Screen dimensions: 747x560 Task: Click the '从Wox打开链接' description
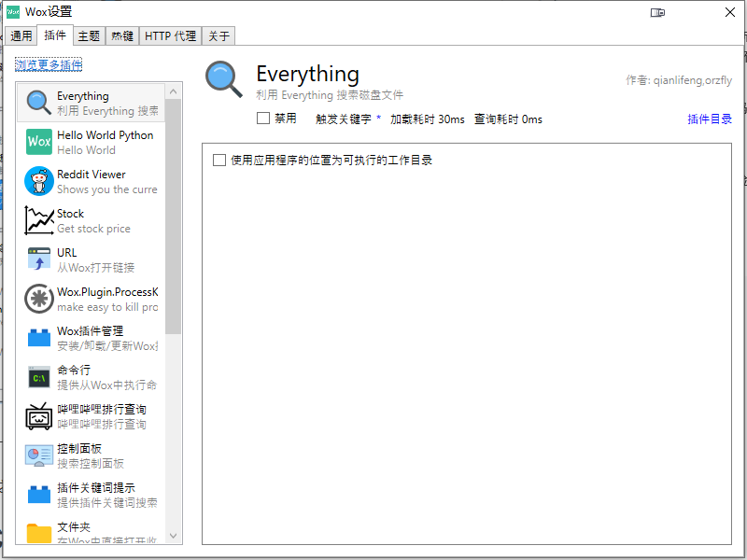tap(96, 268)
